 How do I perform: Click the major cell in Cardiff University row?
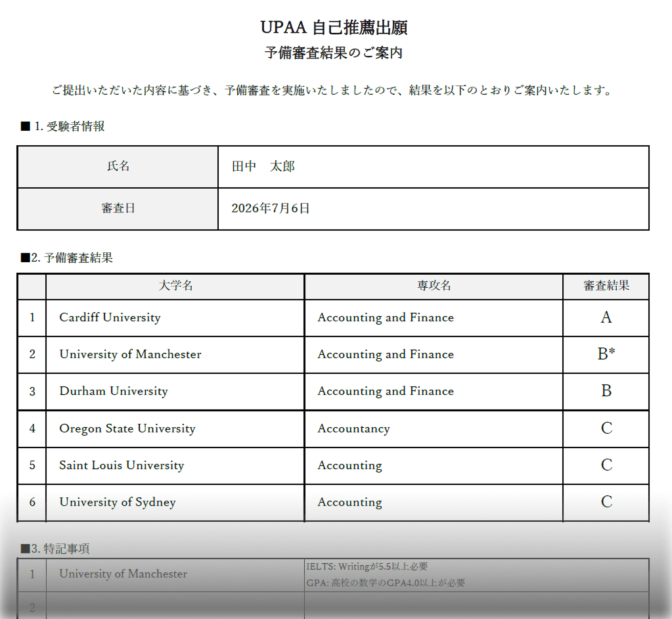click(434, 317)
